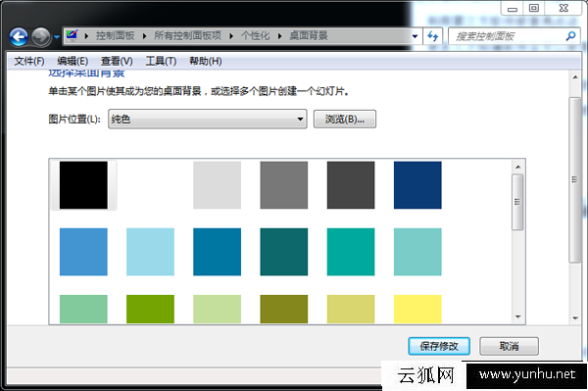Select the bright yellow color swatch

coord(417,310)
